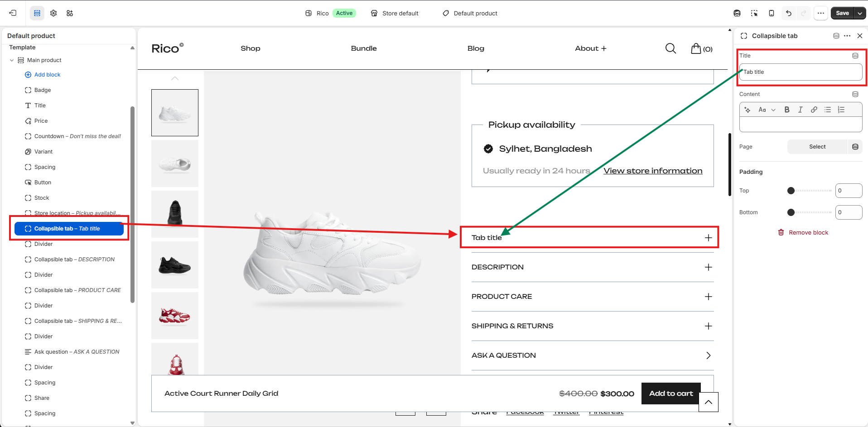This screenshot has height=427, width=868.
Task: Click the Default product template selector
Action: pos(470,13)
